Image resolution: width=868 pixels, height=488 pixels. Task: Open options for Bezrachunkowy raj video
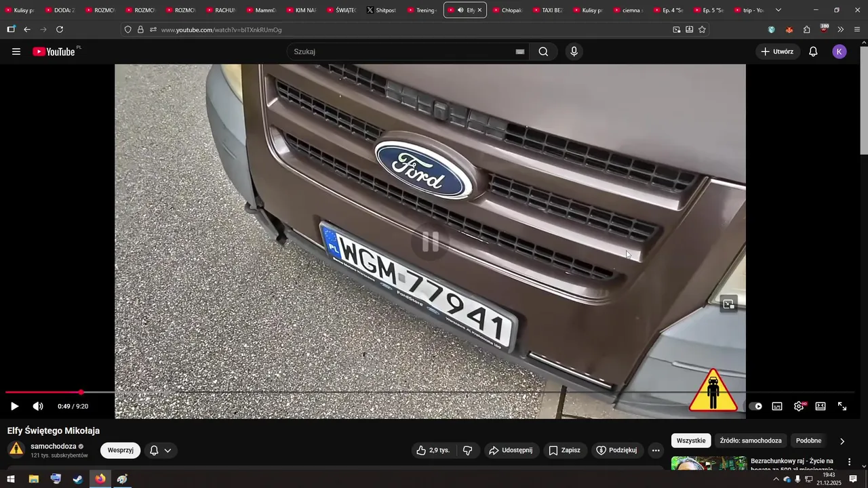pos(849,462)
